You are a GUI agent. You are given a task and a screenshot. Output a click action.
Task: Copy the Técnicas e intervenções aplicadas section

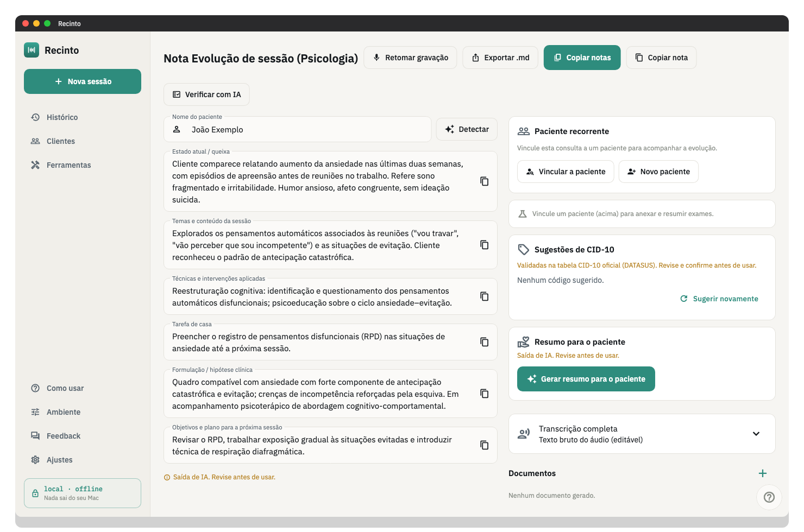pyautogui.click(x=484, y=296)
